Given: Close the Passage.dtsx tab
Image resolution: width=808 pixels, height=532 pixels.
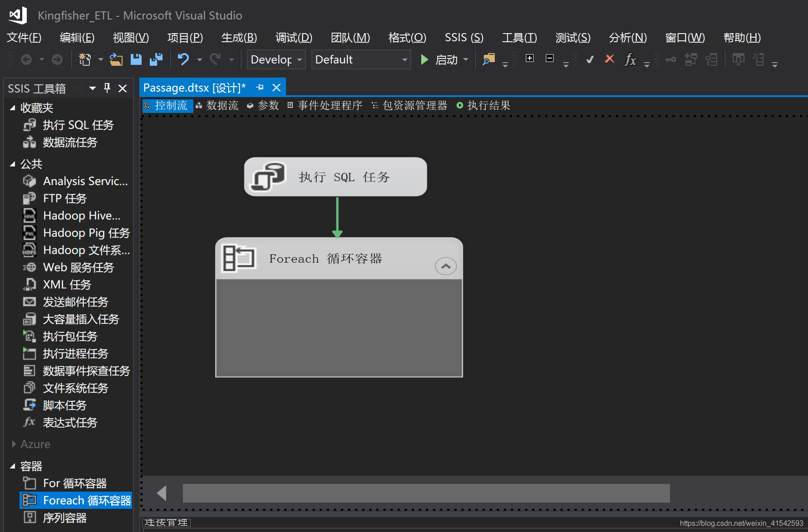Looking at the screenshot, I should [276, 88].
